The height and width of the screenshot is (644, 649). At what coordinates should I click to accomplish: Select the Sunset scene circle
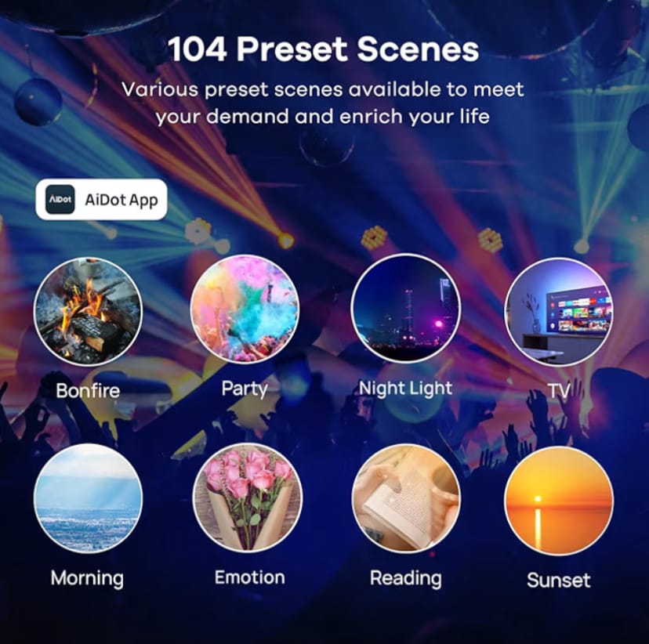pos(559,501)
